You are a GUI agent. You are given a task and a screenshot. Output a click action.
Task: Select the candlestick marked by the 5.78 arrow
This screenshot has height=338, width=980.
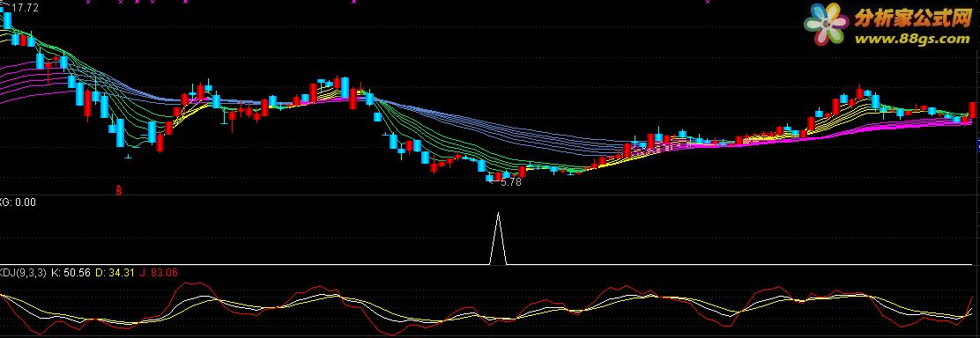point(489,178)
